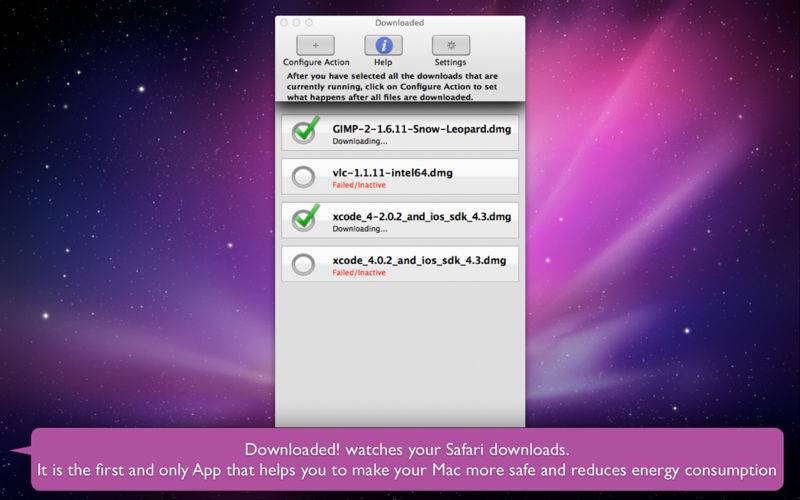Click the Failed/Inactive status under vlc

[x=359, y=185]
